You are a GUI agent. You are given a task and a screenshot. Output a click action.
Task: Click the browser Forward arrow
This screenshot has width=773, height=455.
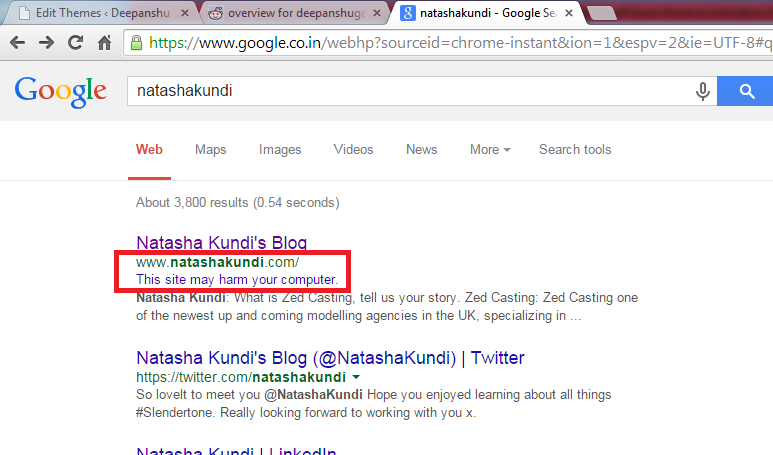(47, 44)
